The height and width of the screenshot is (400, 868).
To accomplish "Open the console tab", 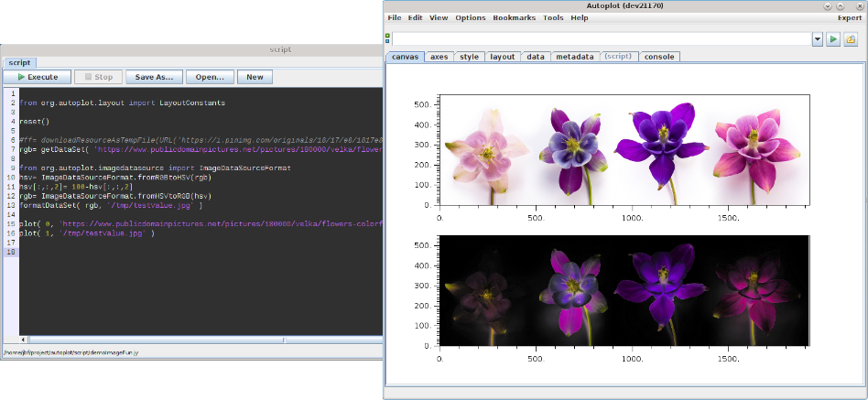I will click(x=659, y=57).
